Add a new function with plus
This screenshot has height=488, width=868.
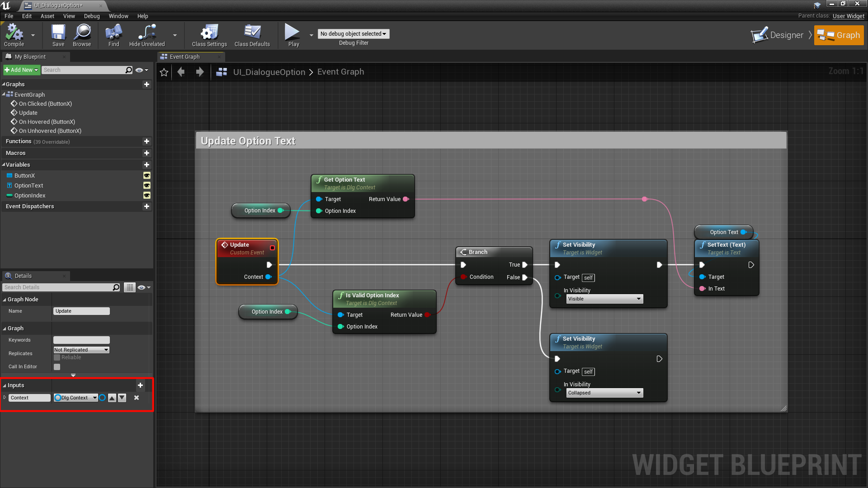coord(146,141)
